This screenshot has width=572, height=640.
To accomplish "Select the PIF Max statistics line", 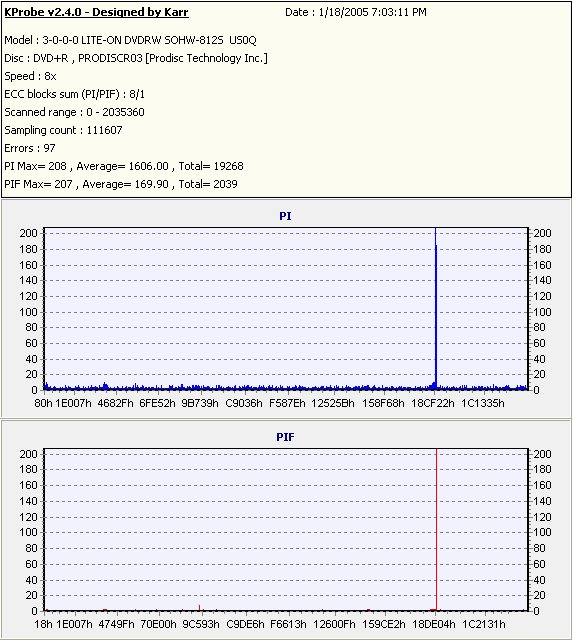I will tap(121, 184).
